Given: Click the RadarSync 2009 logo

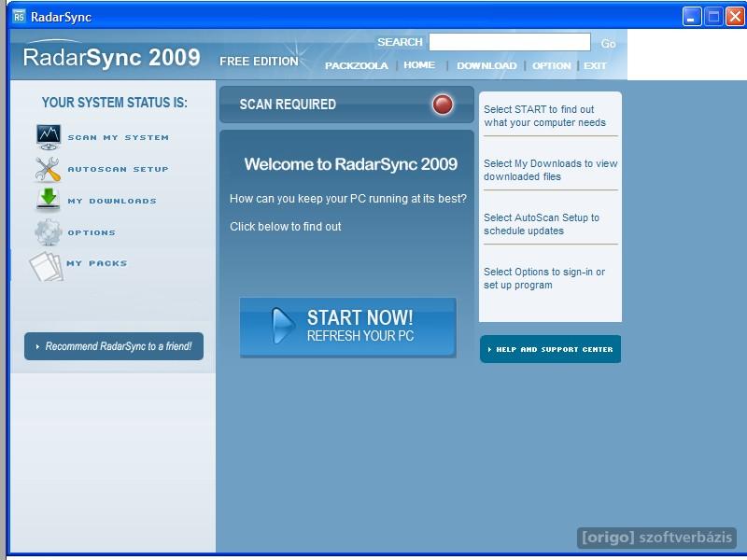Looking at the screenshot, I should pos(111,57).
